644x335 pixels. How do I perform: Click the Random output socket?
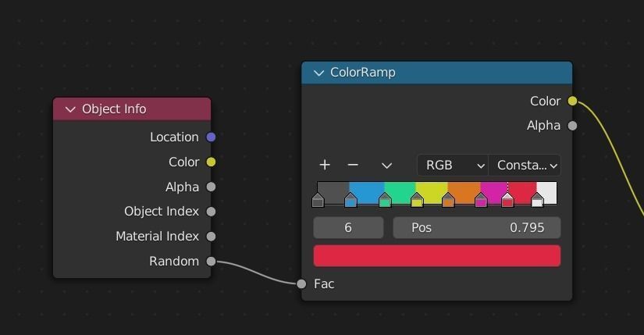[x=211, y=261]
